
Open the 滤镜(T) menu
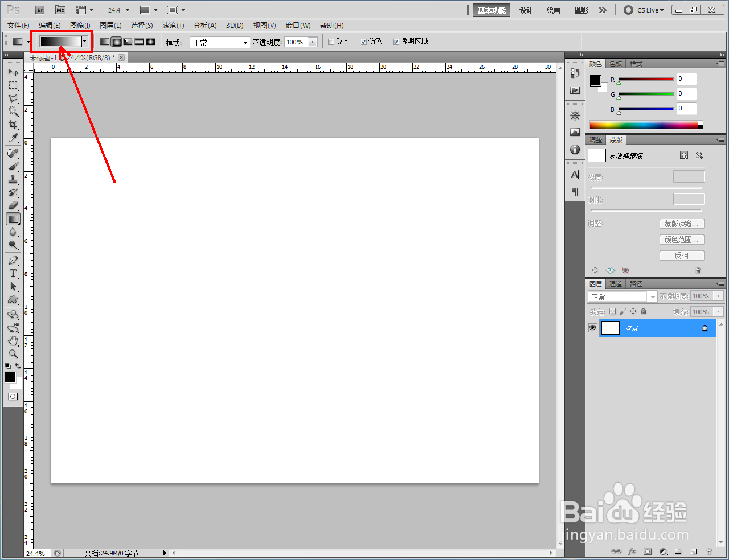click(173, 26)
